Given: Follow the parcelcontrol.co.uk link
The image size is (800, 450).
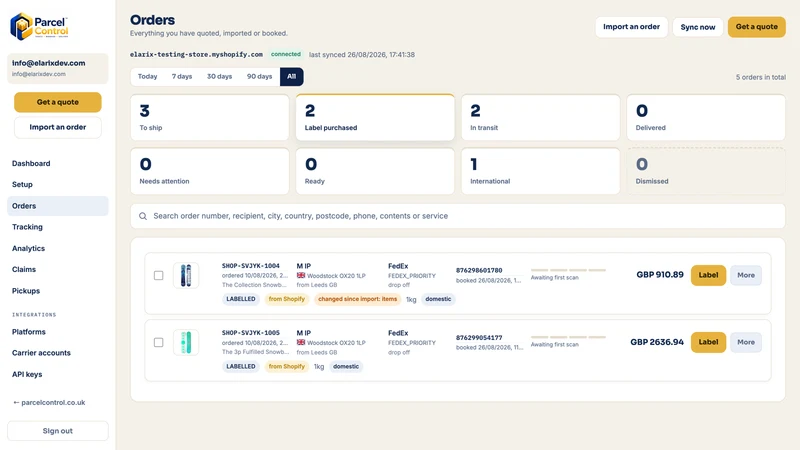Looking at the screenshot, I should pos(49,403).
